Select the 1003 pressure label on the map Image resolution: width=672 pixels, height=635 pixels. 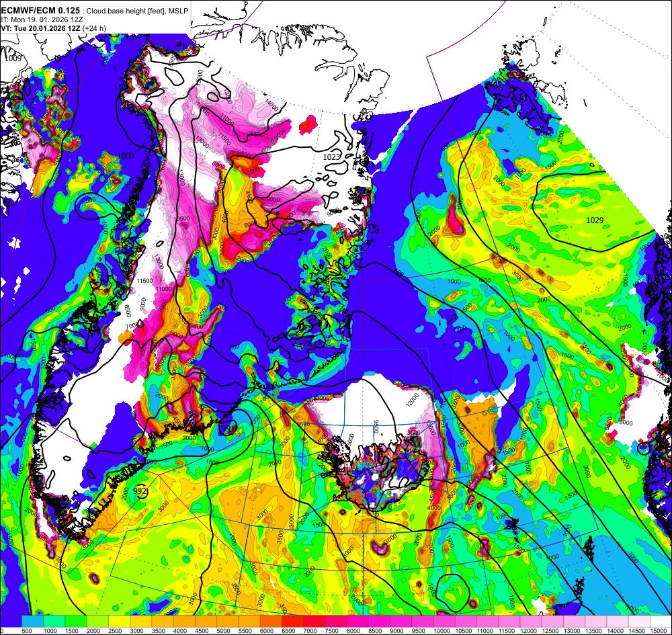click(126, 155)
